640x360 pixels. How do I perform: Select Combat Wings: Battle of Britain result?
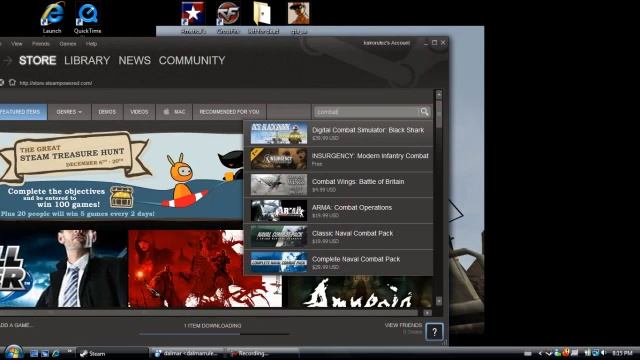tap(338, 185)
